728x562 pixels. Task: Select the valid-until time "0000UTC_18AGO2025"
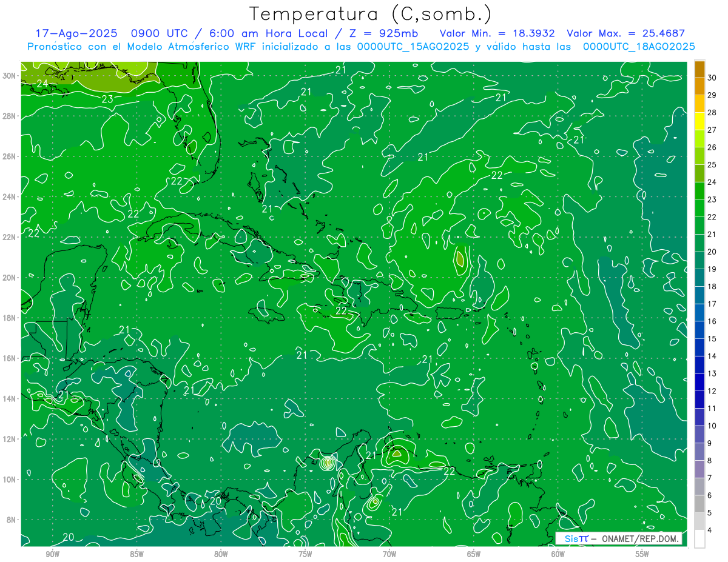pyautogui.click(x=639, y=46)
